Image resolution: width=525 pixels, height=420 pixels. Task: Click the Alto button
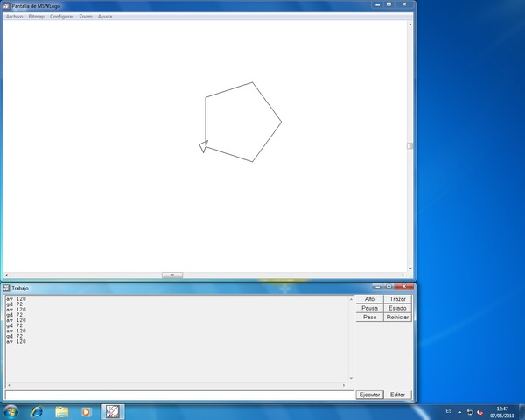369,299
